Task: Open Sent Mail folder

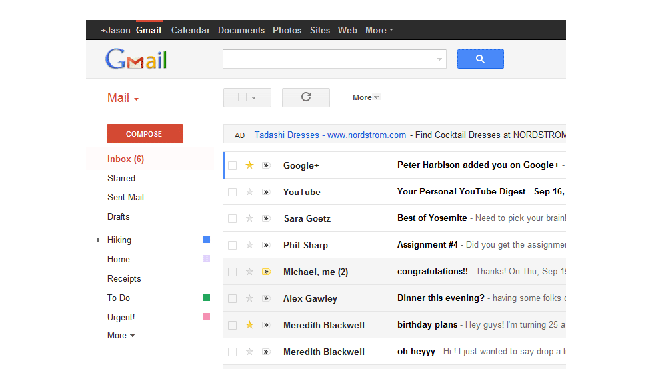Action: 126,197
